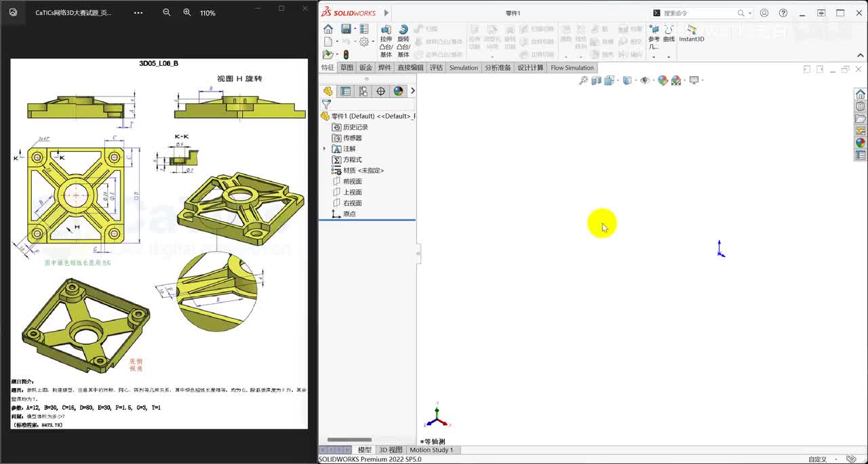Open Motion Study 1 bottom tab
The height and width of the screenshot is (464, 868).
tap(431, 450)
